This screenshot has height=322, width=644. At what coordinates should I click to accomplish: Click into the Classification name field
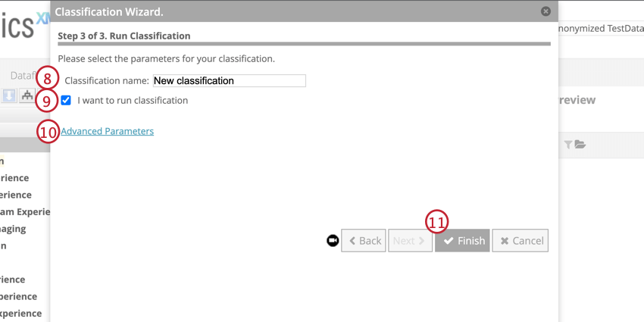pyautogui.click(x=229, y=80)
